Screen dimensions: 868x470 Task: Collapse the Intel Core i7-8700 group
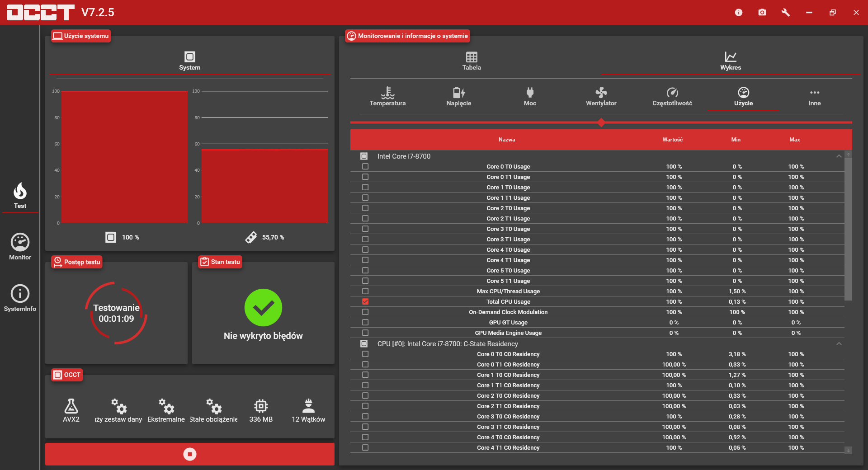(x=839, y=156)
